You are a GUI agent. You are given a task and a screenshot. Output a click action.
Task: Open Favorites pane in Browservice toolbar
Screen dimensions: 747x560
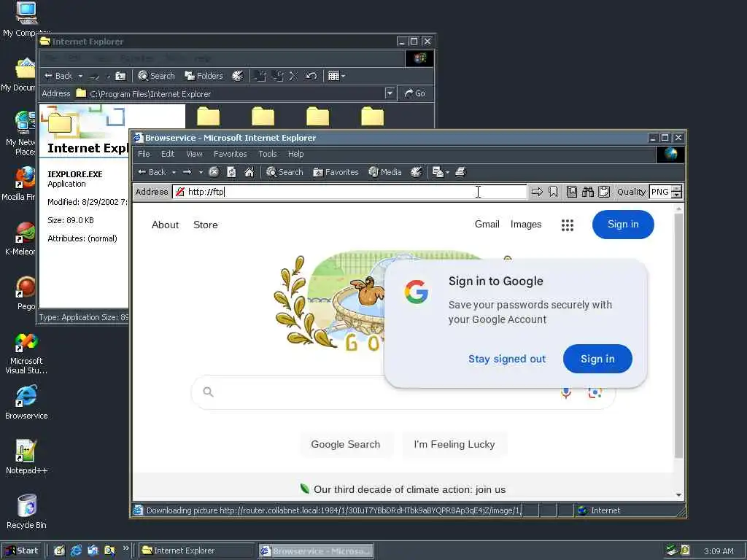(336, 172)
